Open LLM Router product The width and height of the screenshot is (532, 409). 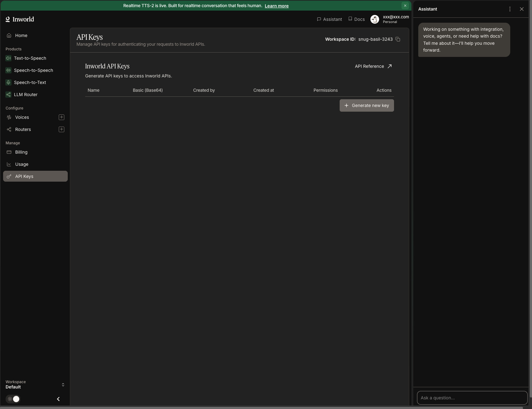[x=35, y=95]
